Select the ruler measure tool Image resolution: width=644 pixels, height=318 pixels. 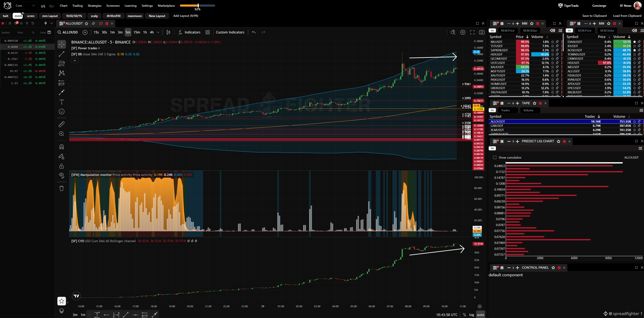[x=61, y=124]
